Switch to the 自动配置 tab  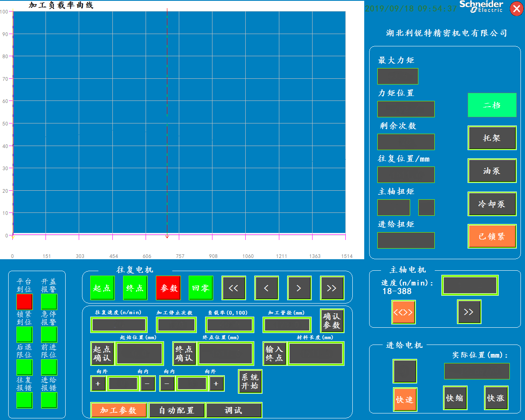tap(176, 410)
